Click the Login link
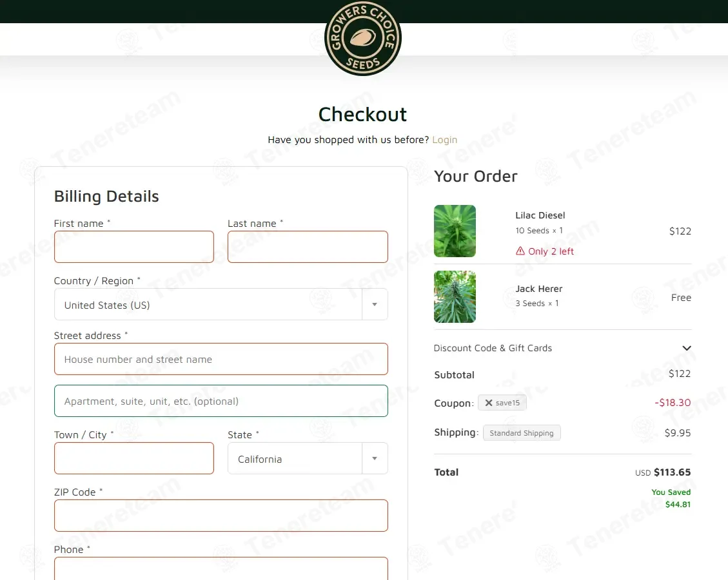 coord(445,140)
